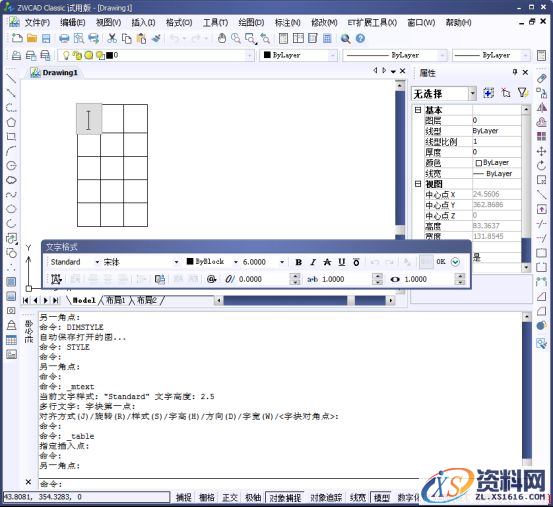
Task: Open the ByLayer linetype dropdown
Action: click(x=443, y=55)
